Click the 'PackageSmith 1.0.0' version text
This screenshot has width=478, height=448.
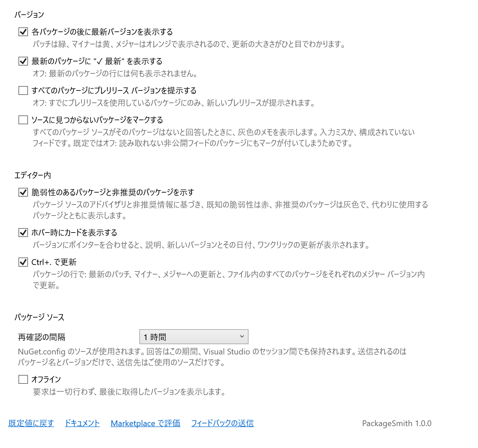tap(397, 423)
